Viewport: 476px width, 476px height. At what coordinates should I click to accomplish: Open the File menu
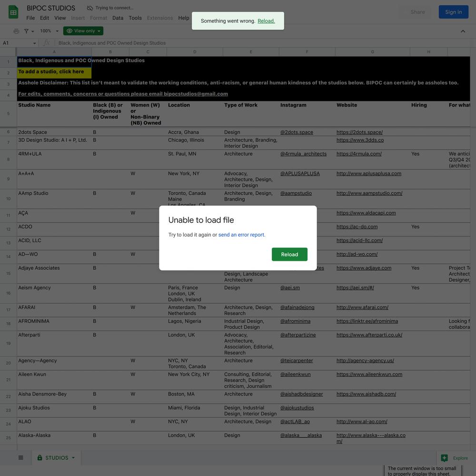pos(30,18)
